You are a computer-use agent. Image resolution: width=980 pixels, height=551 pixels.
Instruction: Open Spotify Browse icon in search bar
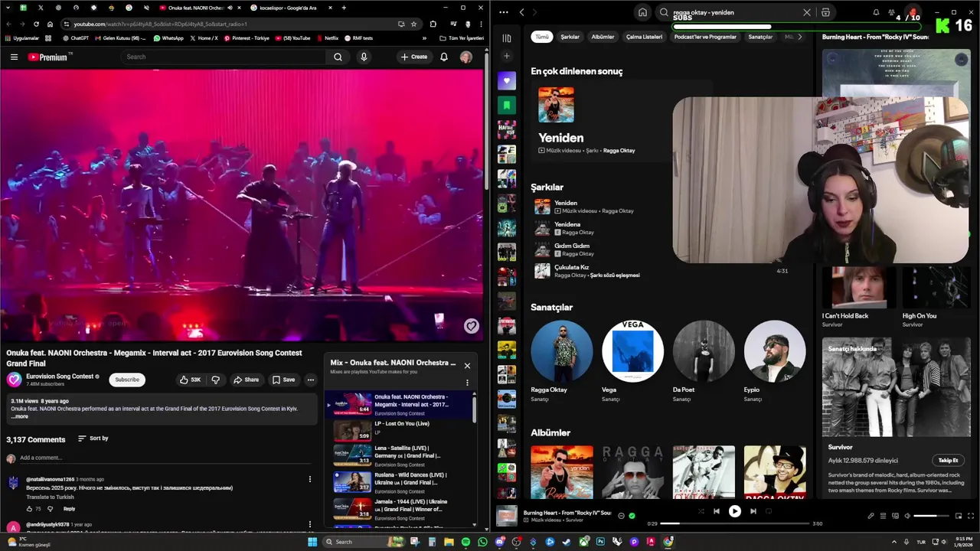[825, 12]
